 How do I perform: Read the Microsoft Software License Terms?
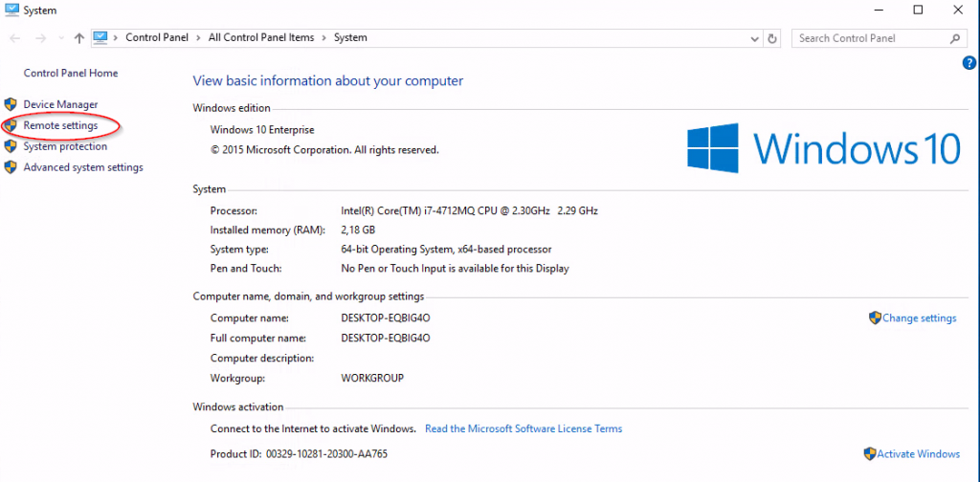[x=523, y=429]
